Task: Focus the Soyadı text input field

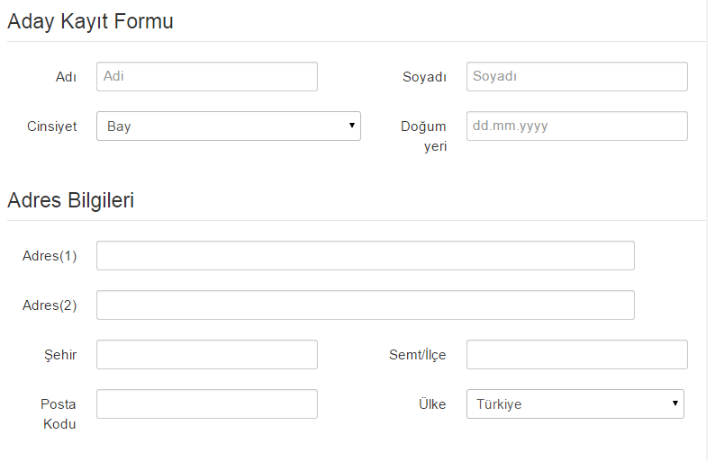Action: click(x=577, y=77)
